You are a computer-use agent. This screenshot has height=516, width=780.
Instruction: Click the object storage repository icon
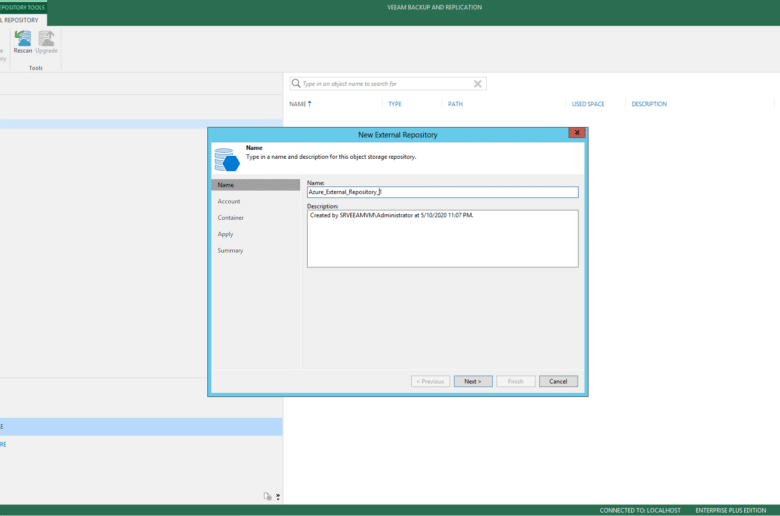click(x=227, y=159)
